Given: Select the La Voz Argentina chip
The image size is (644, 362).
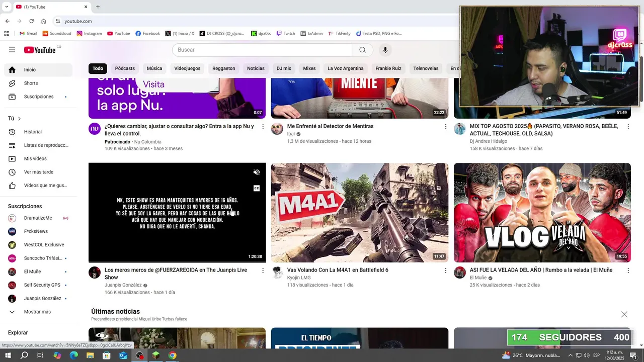Looking at the screenshot, I should coord(346,68).
